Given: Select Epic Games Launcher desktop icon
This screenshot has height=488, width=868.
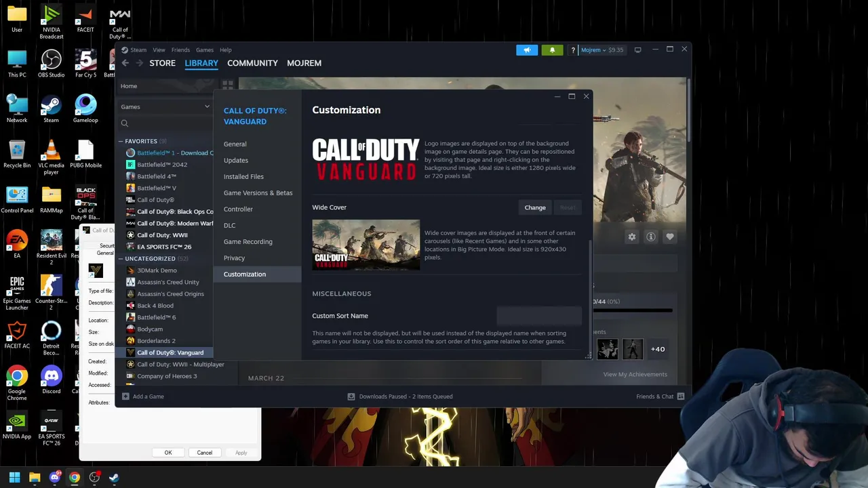Looking at the screenshot, I should coord(17,293).
